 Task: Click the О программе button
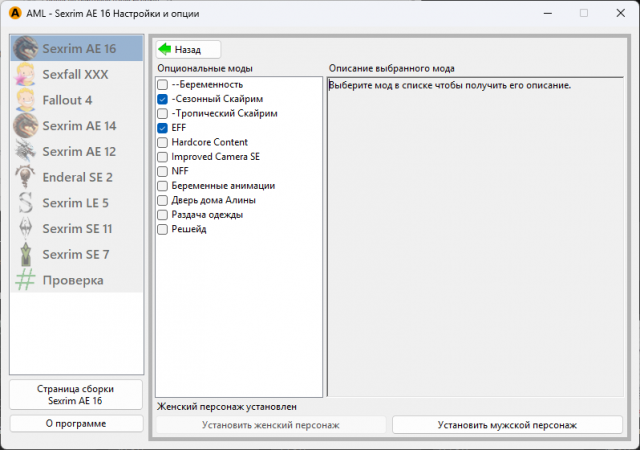point(77,423)
